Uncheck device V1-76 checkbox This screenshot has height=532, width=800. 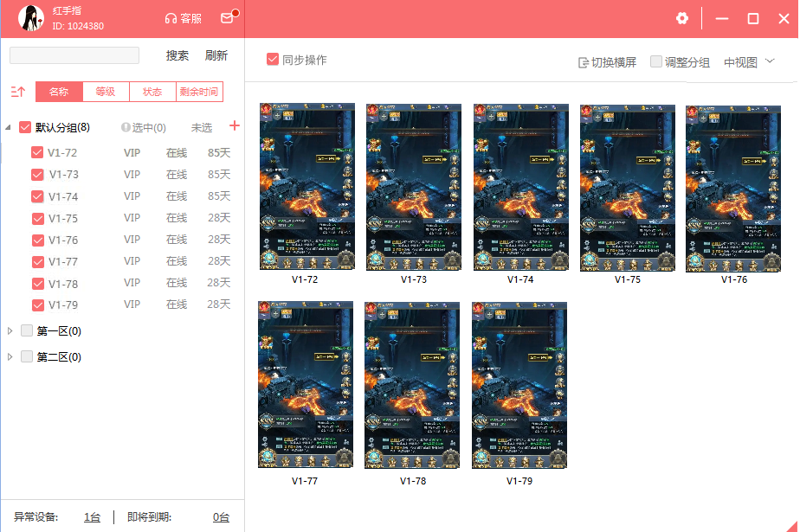[38, 240]
